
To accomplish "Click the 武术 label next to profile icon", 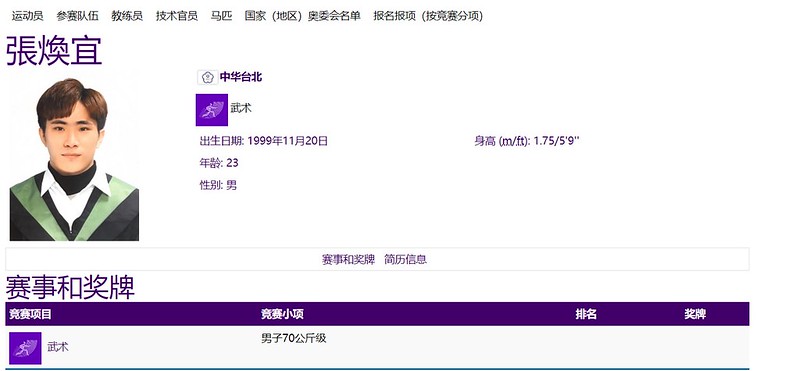I will pyautogui.click(x=241, y=109).
